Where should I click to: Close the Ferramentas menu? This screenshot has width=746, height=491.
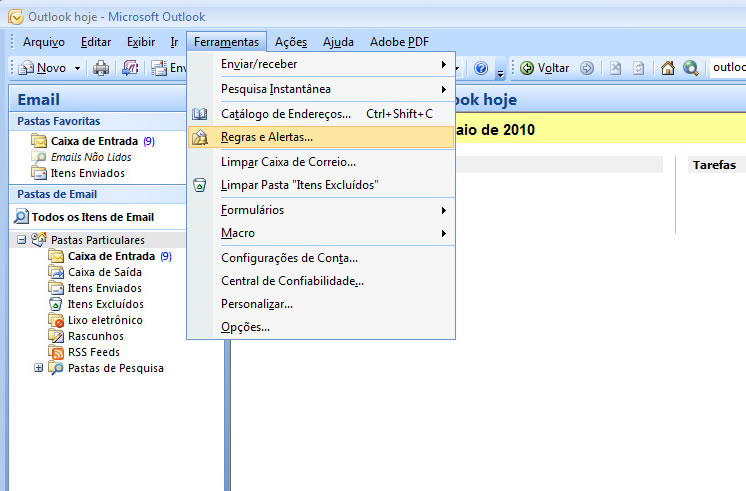click(226, 42)
